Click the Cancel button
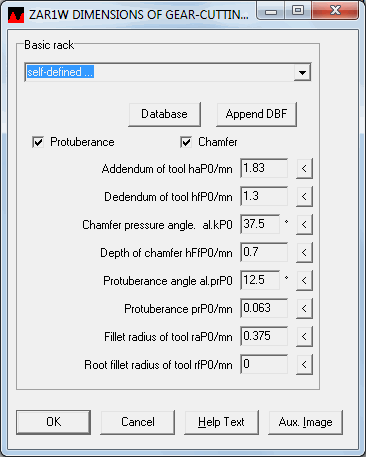 click(138, 422)
